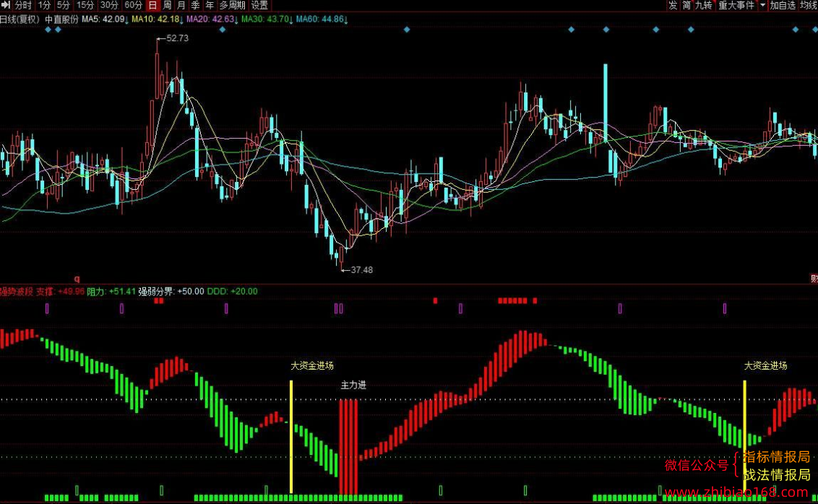
Task: Click the 发 toolbar button
Action: tap(673, 5)
